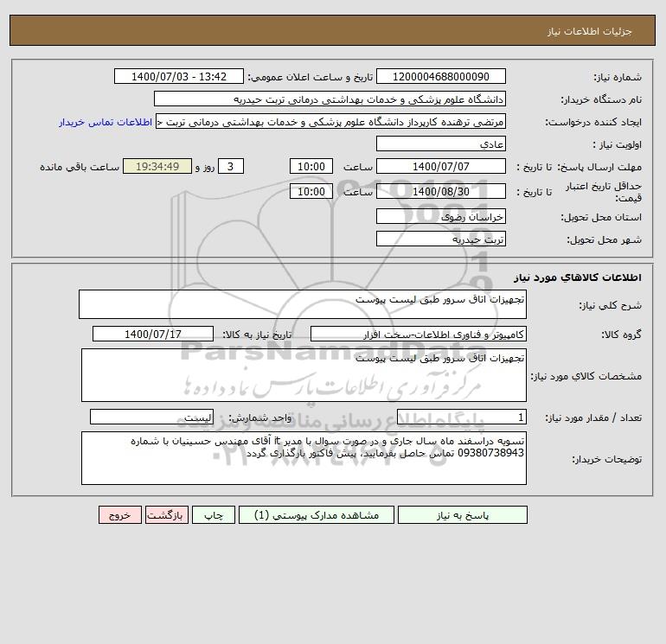Open اطلاعات تماس خریدار contact link
666x644 pixels.
point(106,122)
